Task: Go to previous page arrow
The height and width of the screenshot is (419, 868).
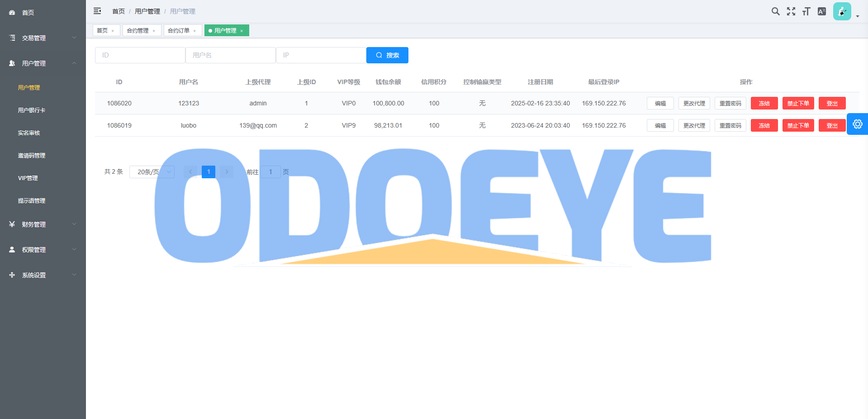Action: [x=190, y=172]
